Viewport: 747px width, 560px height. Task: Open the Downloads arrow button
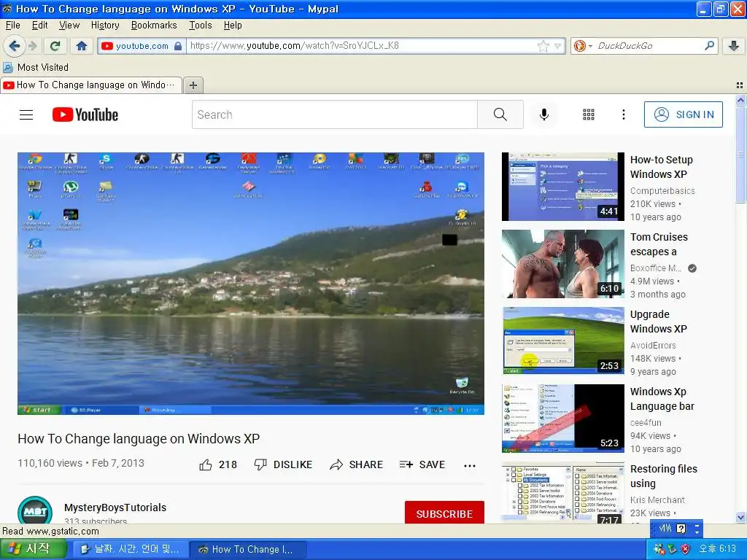coord(734,46)
